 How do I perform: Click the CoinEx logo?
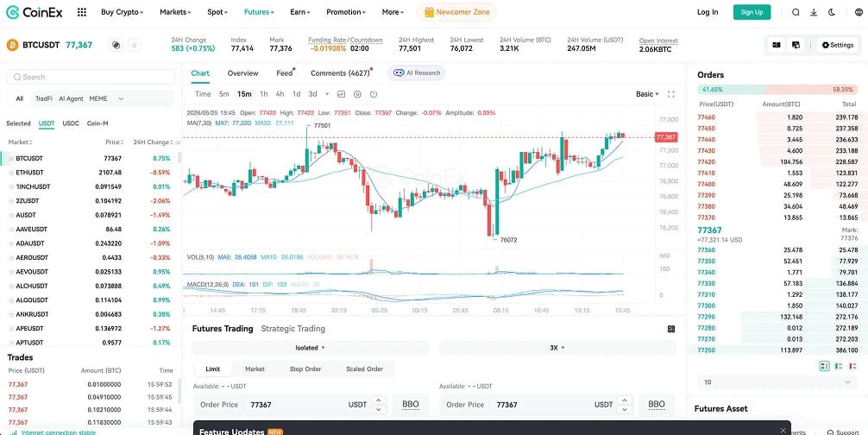36,12
